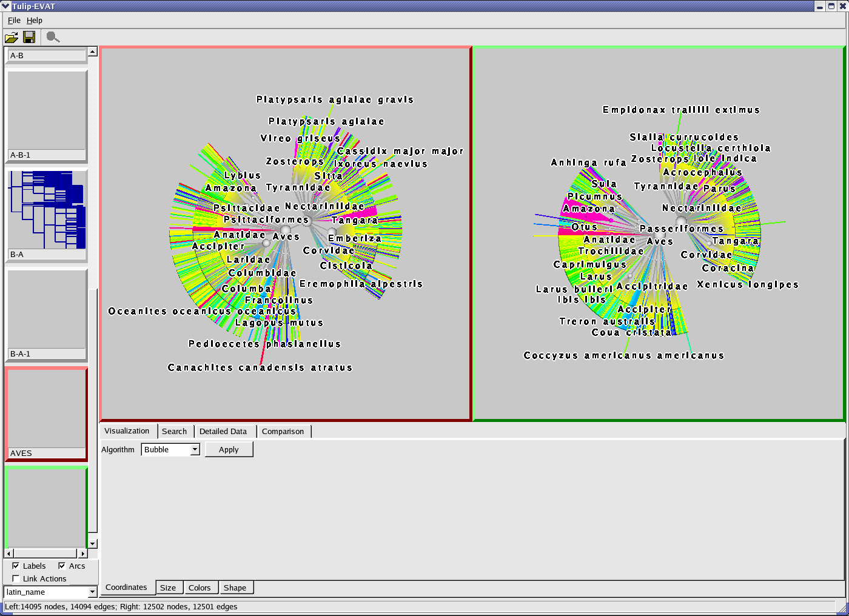Open the File menu

[14, 20]
